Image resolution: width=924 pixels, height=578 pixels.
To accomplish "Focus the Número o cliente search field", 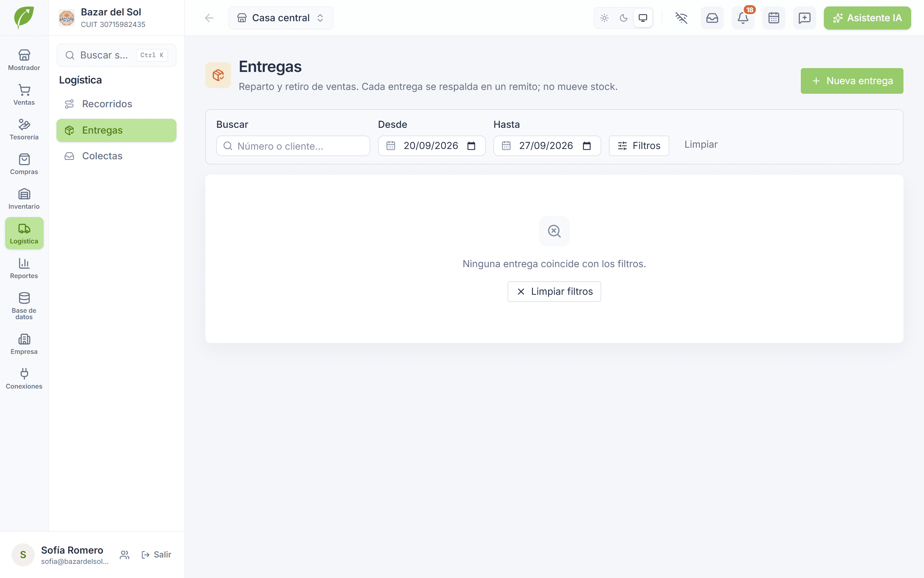I will pos(293,146).
